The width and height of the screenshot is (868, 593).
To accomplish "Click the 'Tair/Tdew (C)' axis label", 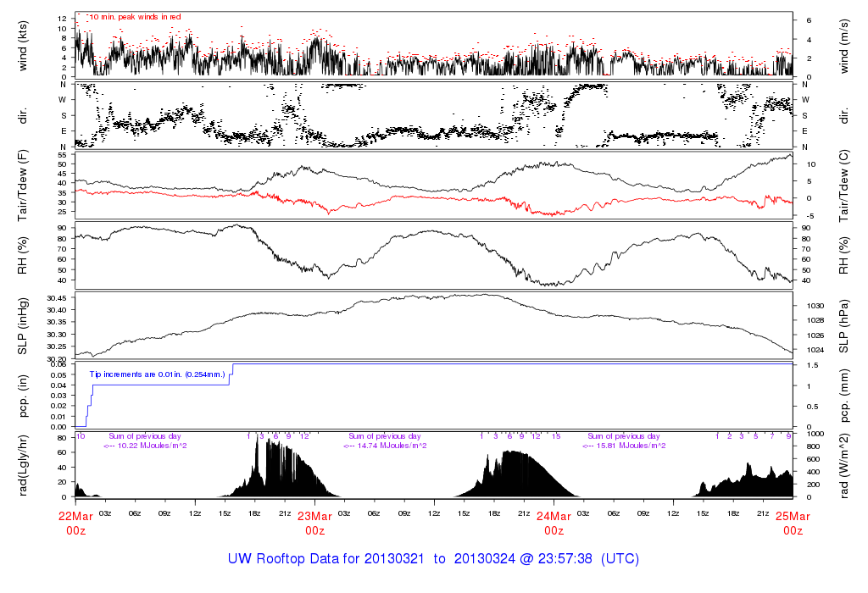I will 843,186.
